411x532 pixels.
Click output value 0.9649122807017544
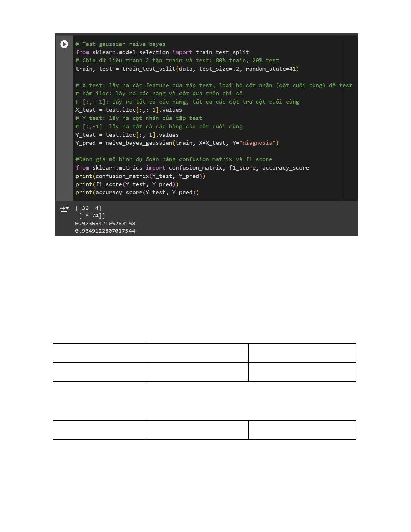[x=105, y=231]
